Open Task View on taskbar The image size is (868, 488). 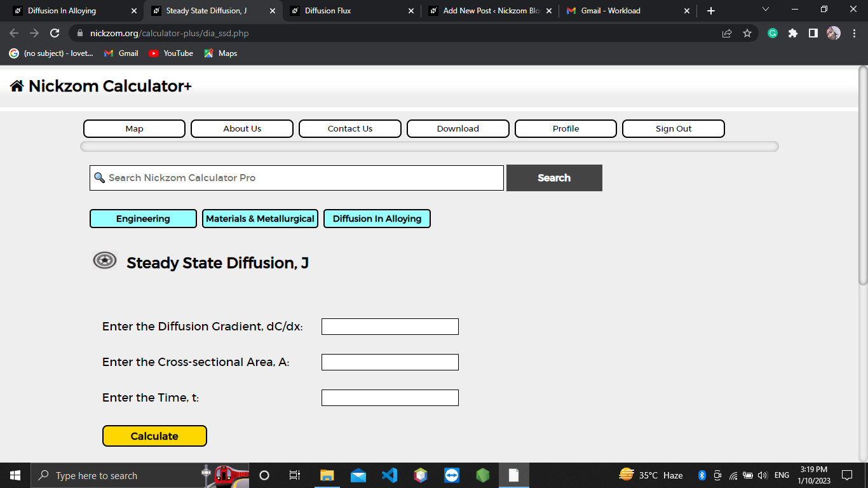pyautogui.click(x=295, y=475)
